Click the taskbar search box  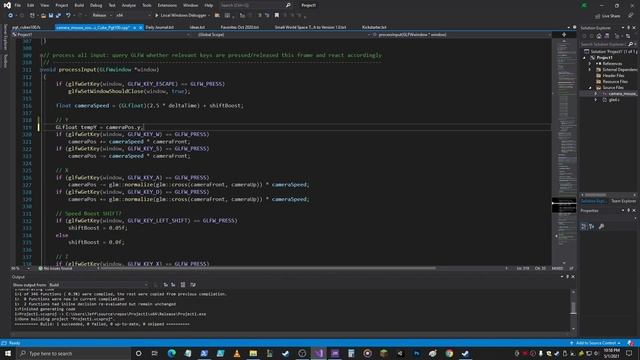point(73,353)
